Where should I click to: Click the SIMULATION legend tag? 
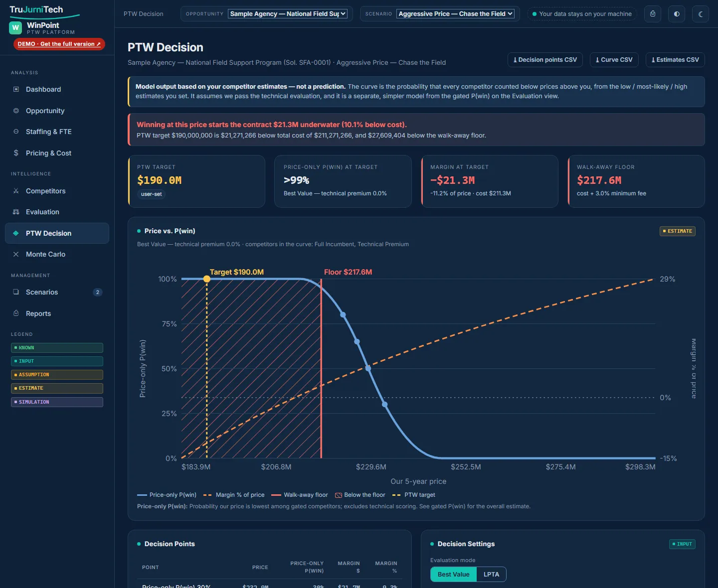tap(57, 402)
